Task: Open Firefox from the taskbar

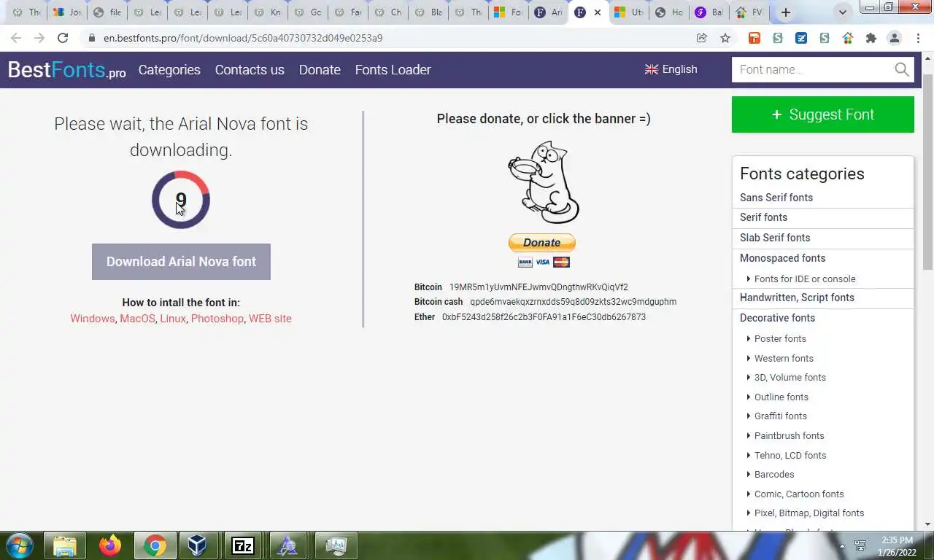Action: click(110, 545)
